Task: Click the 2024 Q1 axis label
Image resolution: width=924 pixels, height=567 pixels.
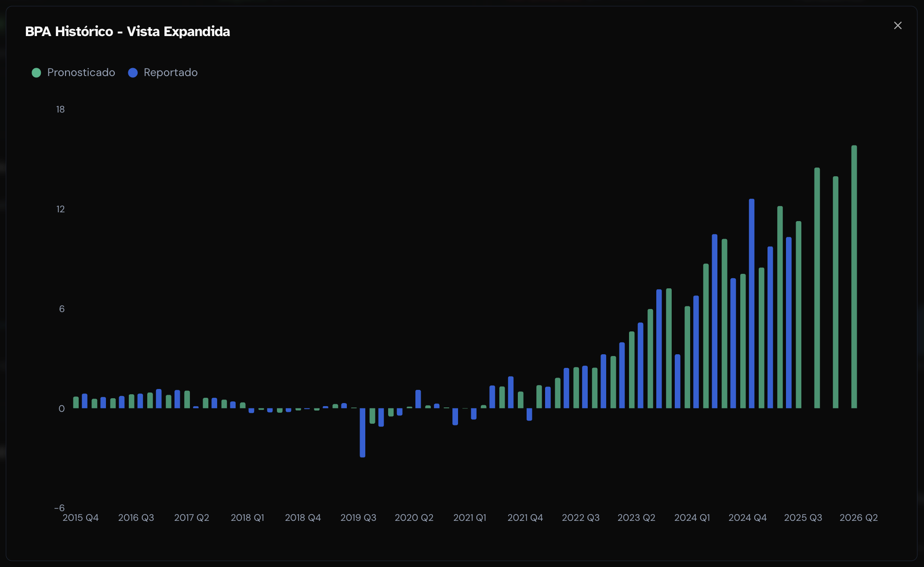Action: tap(692, 518)
